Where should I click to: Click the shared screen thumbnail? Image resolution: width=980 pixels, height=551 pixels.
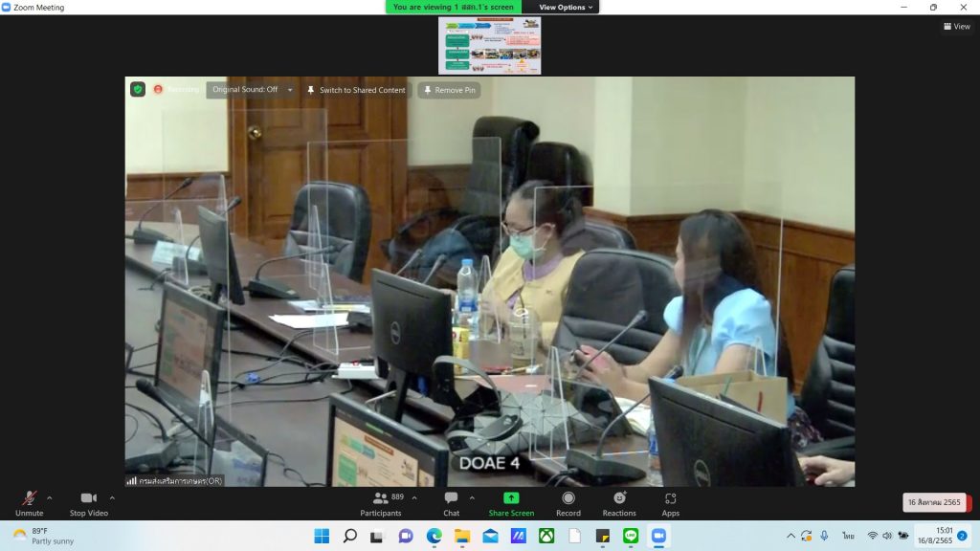point(489,46)
